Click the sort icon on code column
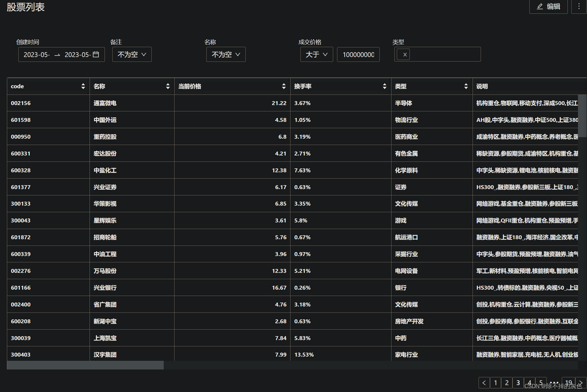Screen dimensions: 587x392 pyautogui.click(x=83, y=86)
